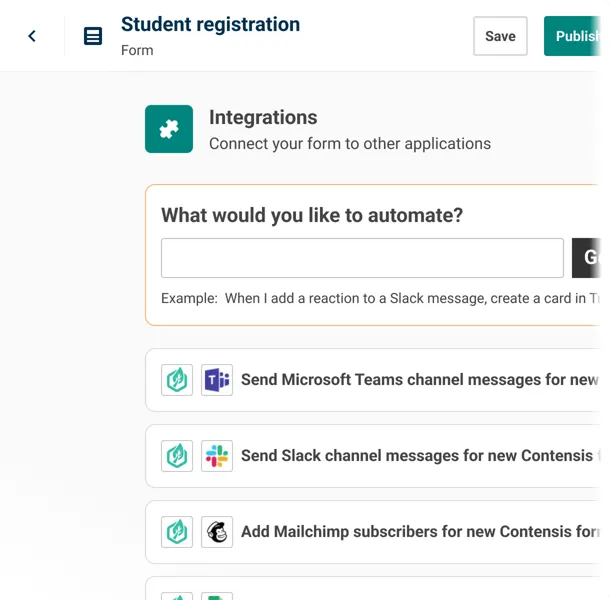This screenshot has width=610, height=600.
Task: Publish the Student registration form
Action: tap(577, 36)
